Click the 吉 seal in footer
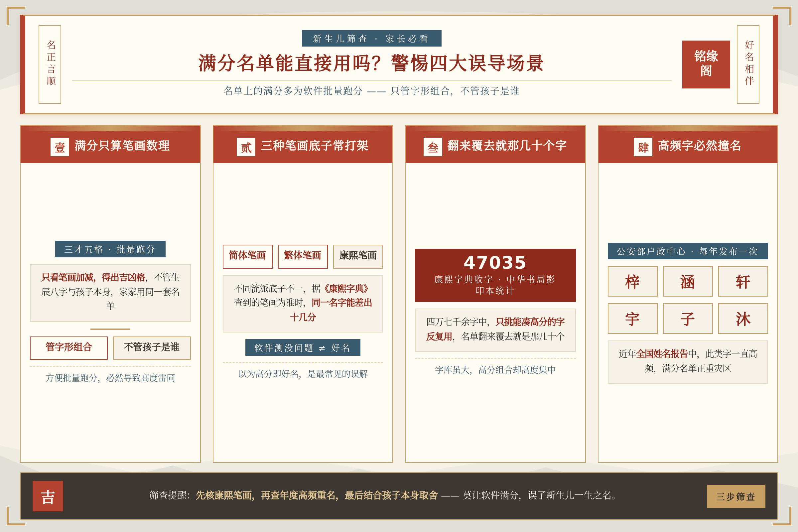The height and width of the screenshot is (532, 798). click(x=48, y=496)
